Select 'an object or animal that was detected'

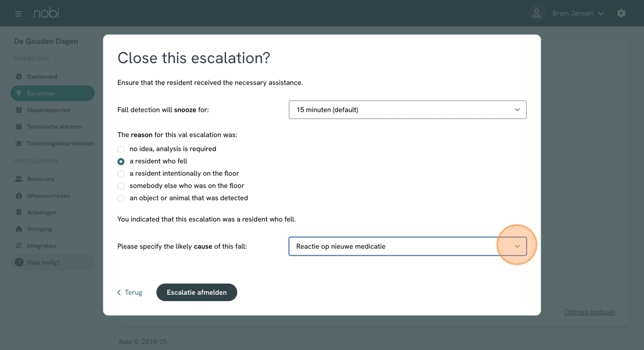121,199
